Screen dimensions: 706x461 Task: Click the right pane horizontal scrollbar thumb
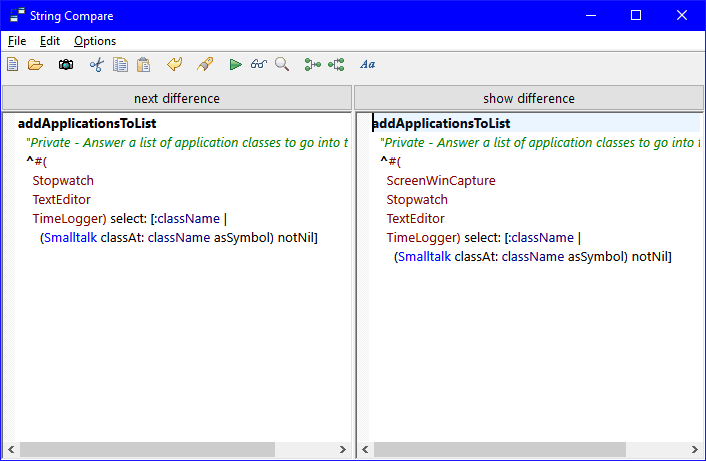pyautogui.click(x=499, y=450)
